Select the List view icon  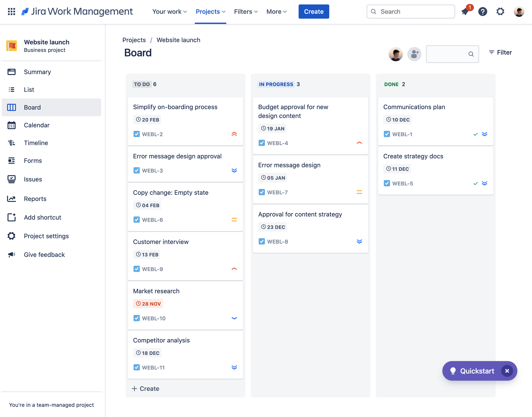pyautogui.click(x=11, y=89)
